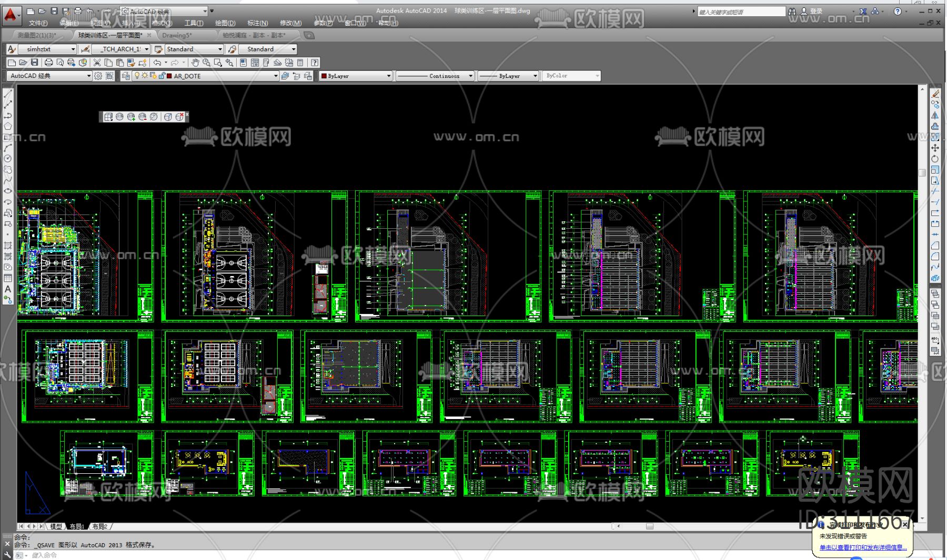Select the Multiline Text tool
947x560 pixels.
point(8,289)
